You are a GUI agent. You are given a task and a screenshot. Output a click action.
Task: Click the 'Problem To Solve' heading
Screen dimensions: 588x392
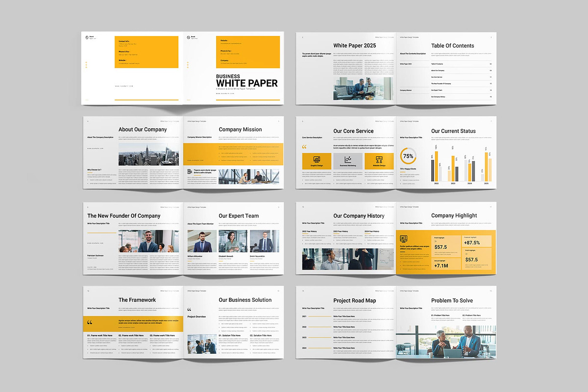(452, 300)
